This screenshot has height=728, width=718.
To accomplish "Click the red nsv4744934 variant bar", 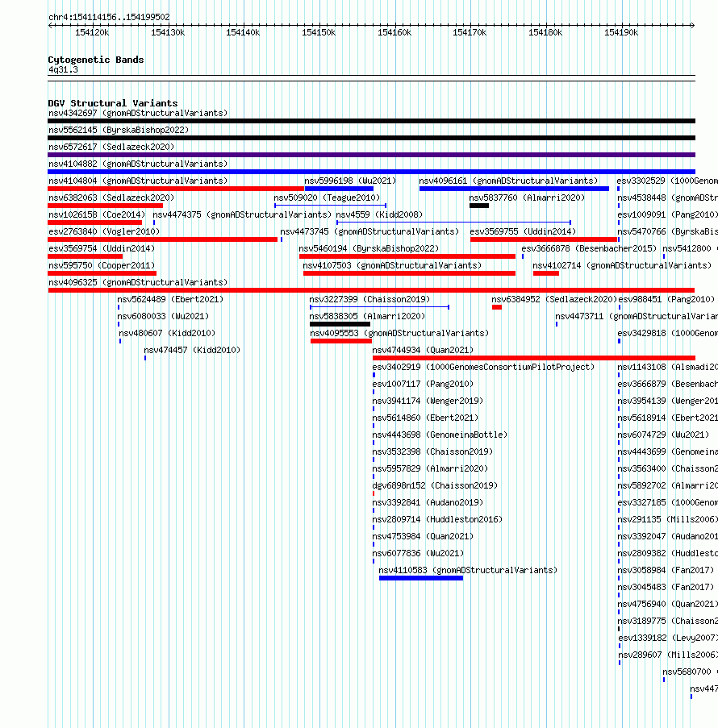I will tap(534, 359).
